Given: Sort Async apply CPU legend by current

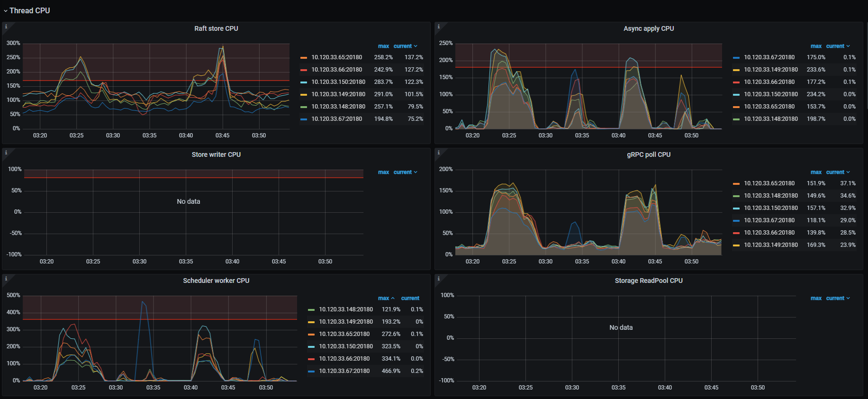Looking at the screenshot, I should coord(838,46).
